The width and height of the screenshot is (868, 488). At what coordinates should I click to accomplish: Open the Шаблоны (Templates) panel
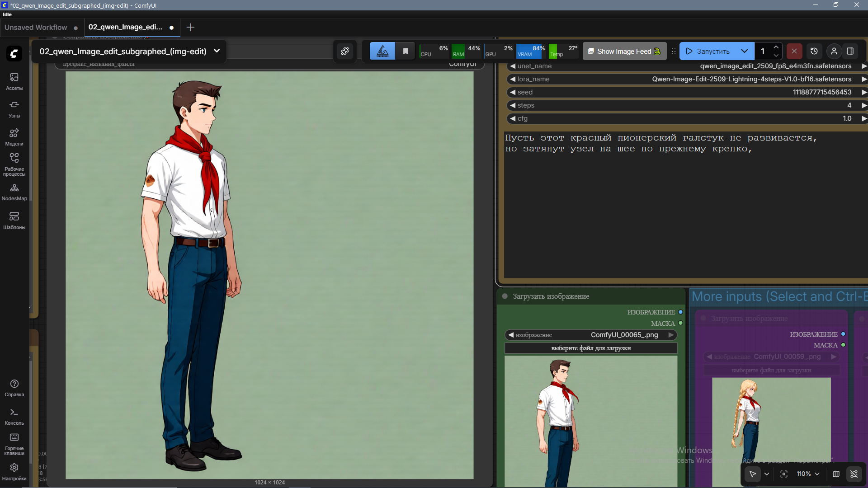coord(14,220)
